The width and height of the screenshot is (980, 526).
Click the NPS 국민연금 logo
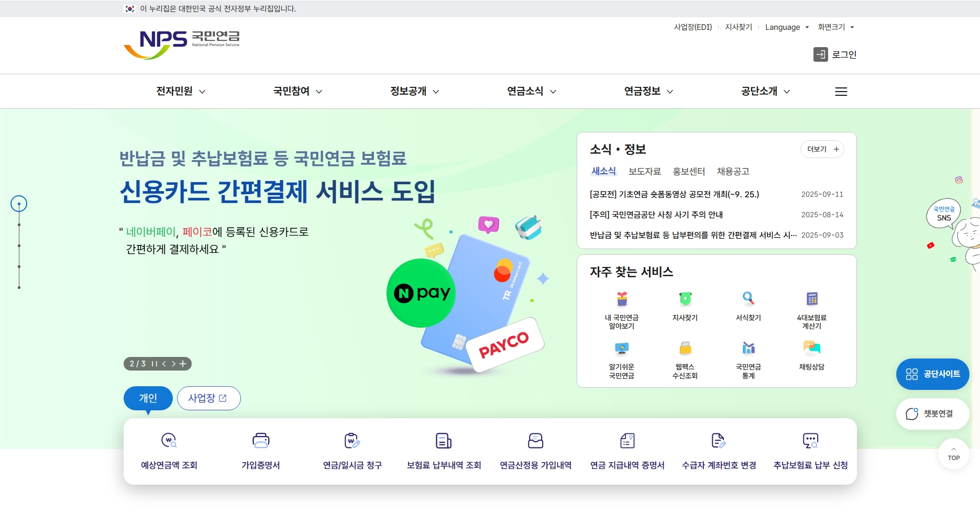182,44
